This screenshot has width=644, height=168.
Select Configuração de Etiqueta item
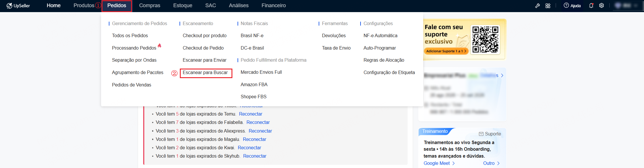389,73
